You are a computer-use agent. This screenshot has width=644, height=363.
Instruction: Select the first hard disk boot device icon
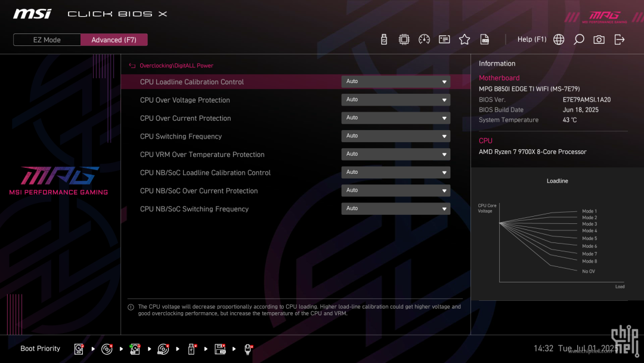[79, 349]
